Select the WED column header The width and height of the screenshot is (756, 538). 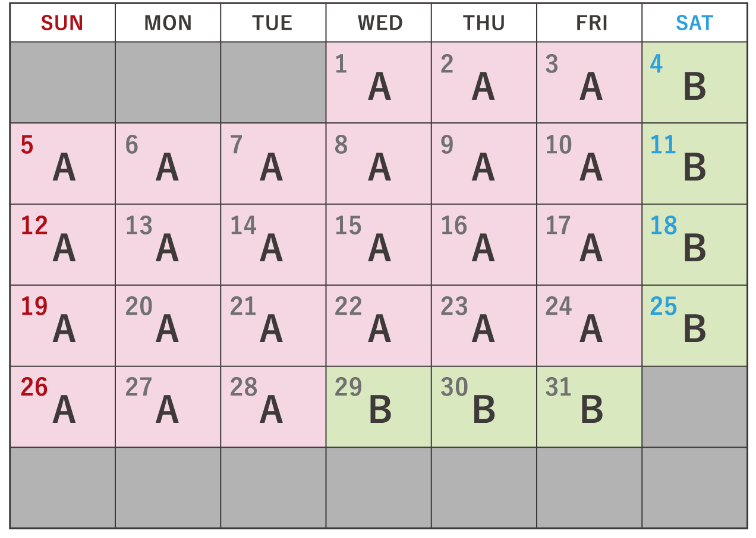tap(379, 23)
